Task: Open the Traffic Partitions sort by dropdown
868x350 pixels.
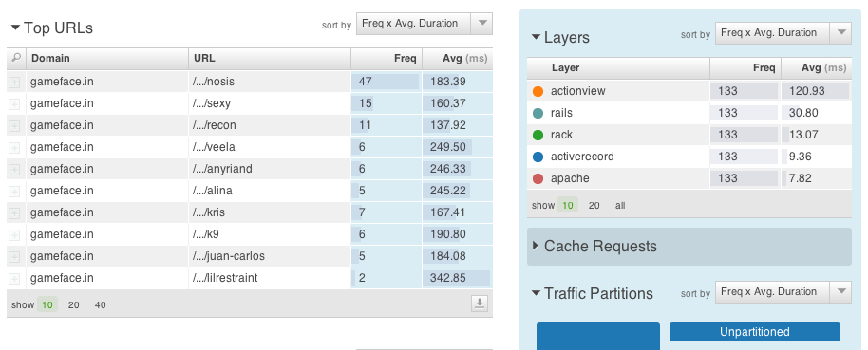Action: coord(783,292)
